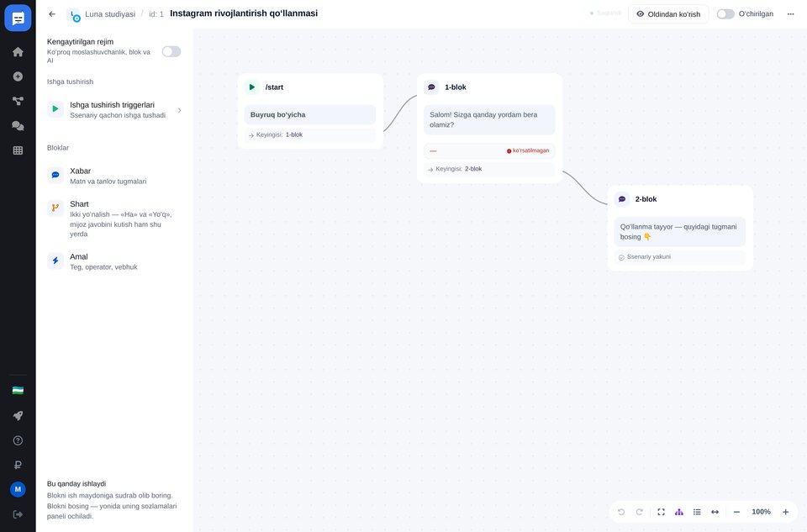Viewport: 807px width, 532px height.
Task: Click message icon on 2-blok
Action: coord(622,199)
